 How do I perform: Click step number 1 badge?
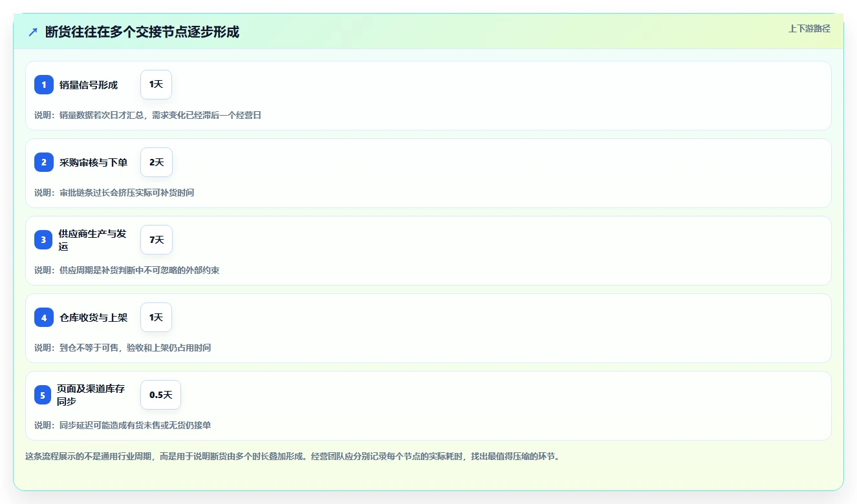[x=44, y=85]
